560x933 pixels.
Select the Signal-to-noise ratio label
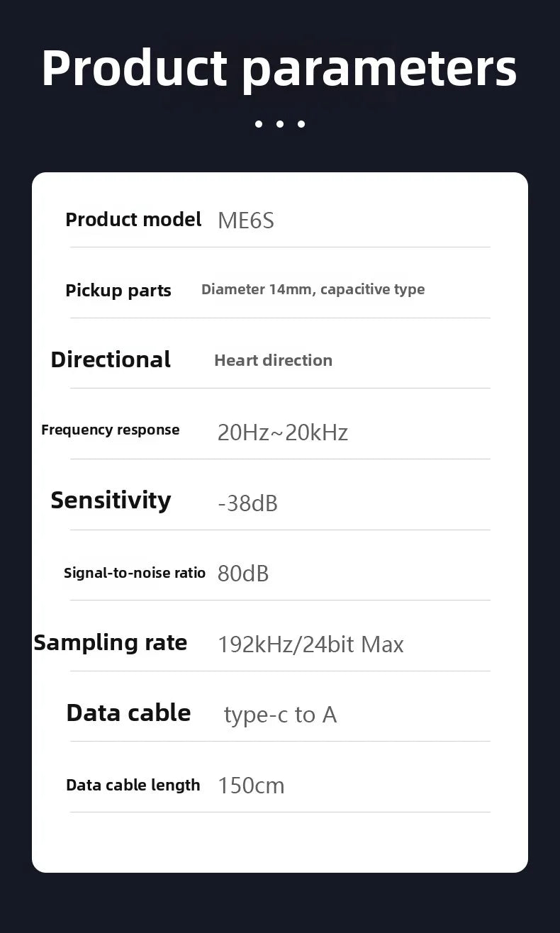pos(135,573)
